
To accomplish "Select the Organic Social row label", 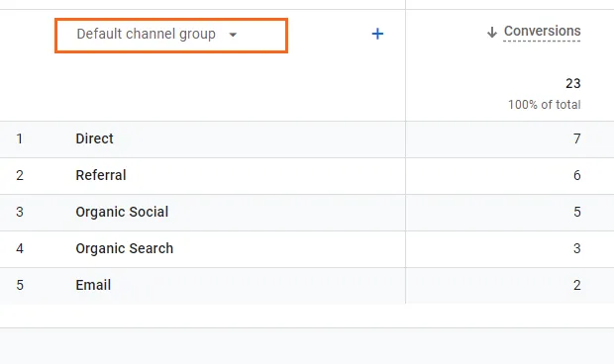I will 122,212.
